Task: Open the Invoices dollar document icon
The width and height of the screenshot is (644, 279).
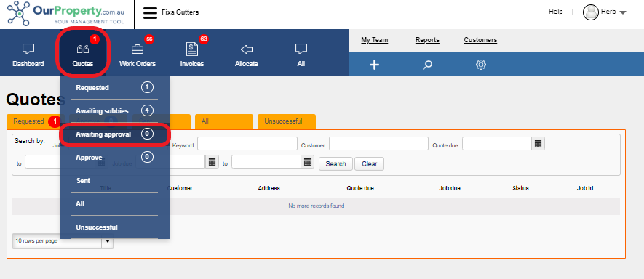Action: pyautogui.click(x=192, y=49)
